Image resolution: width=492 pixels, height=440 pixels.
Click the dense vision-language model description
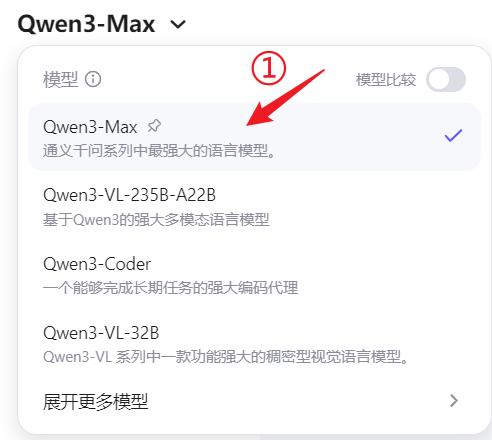(226, 357)
